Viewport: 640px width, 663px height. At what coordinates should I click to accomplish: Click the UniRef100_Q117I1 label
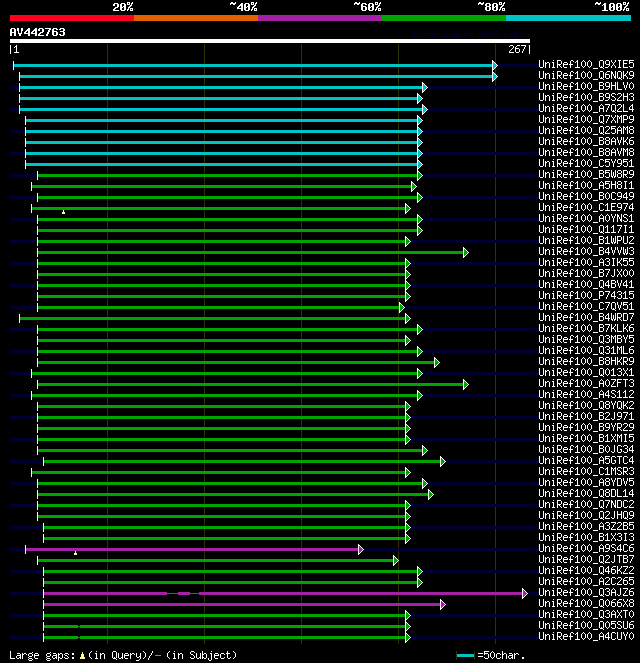point(586,229)
